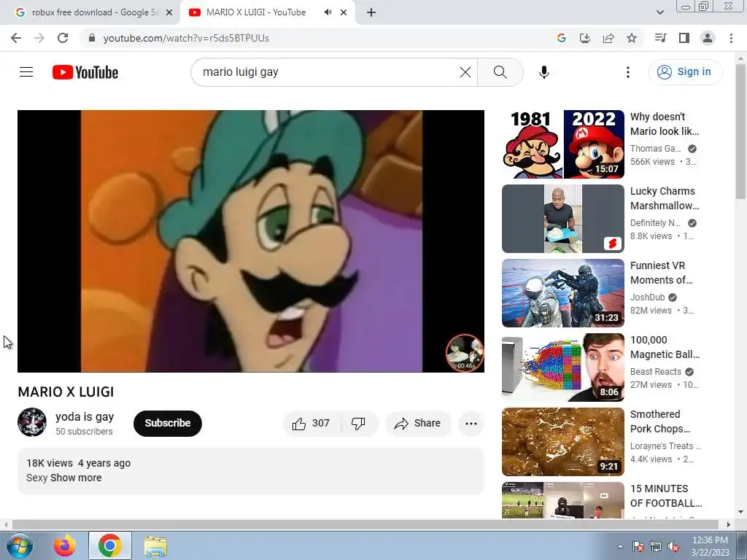Viewport: 747px width, 560px height.
Task: Go back with browser back arrow
Action: pyautogui.click(x=16, y=38)
